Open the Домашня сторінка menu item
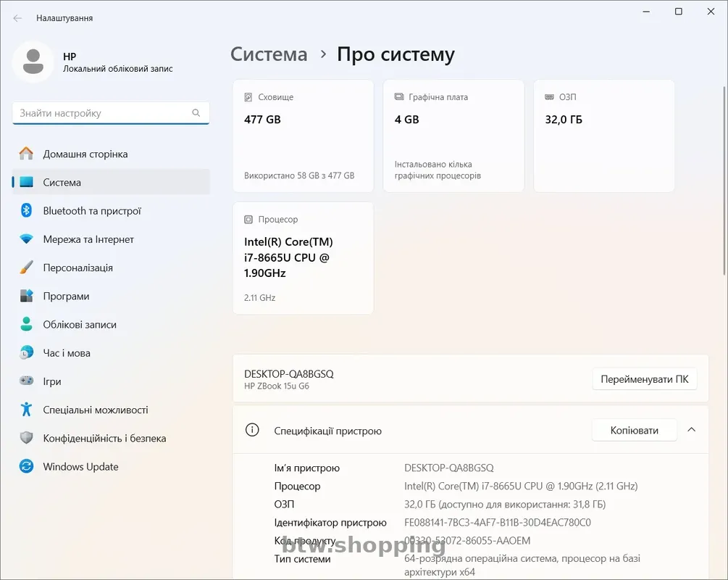Image resolution: width=728 pixels, height=580 pixels. (x=85, y=154)
